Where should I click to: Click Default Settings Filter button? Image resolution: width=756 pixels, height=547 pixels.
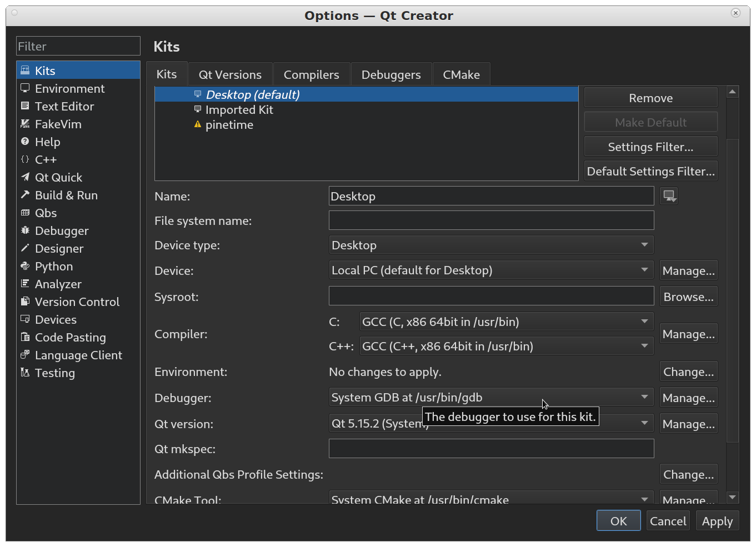click(651, 171)
